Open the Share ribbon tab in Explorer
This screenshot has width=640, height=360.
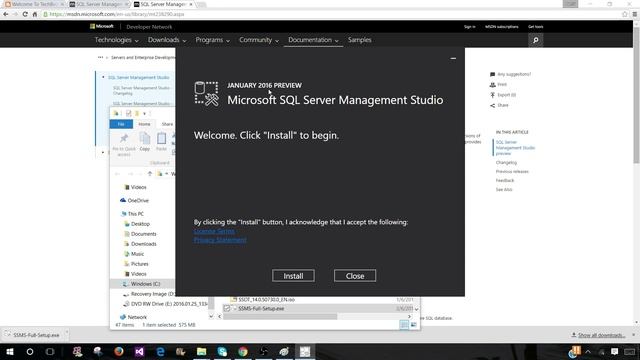[167, 124]
